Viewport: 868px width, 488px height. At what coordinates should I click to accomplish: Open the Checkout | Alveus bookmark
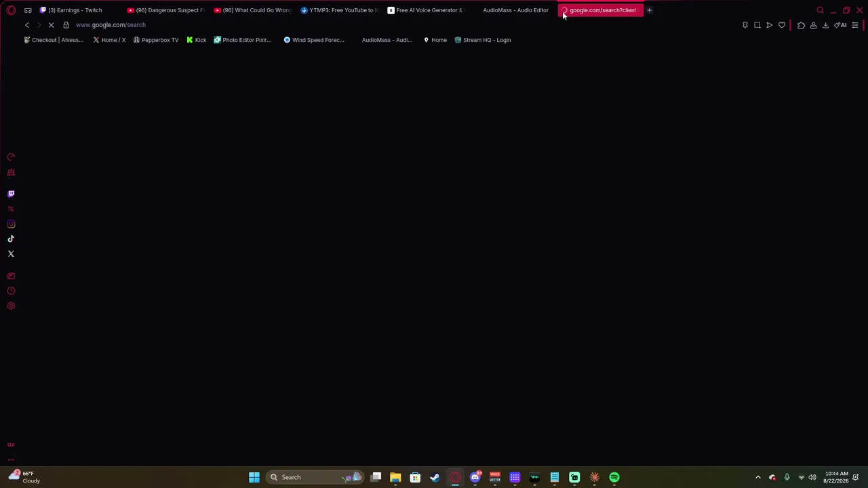click(x=53, y=40)
